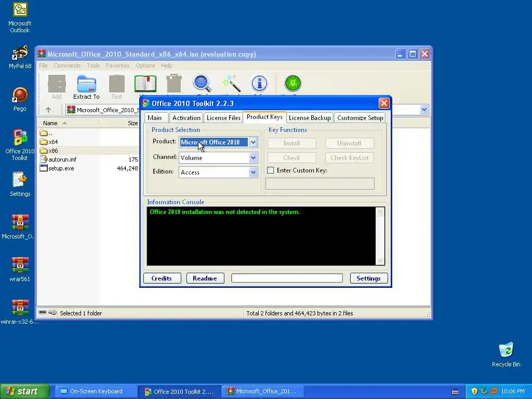The height and width of the screenshot is (399, 532).
Task: Click on-screen keyboard tray icon
Action: click(x=455, y=392)
